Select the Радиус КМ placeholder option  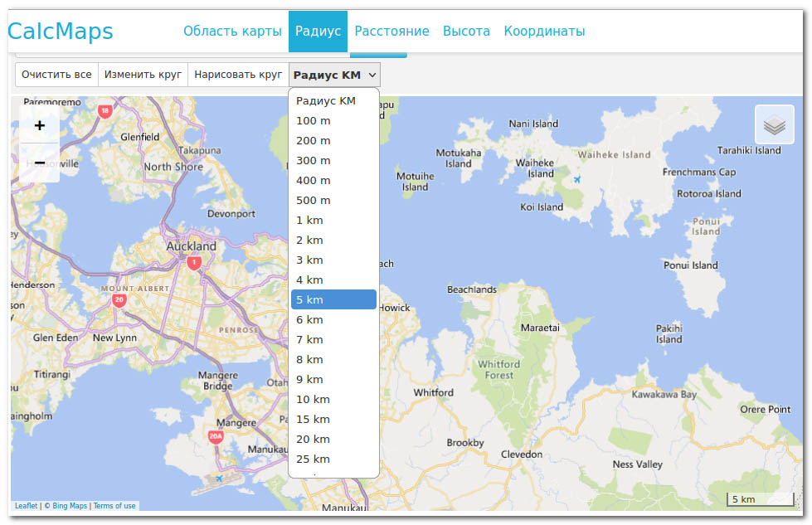tap(333, 101)
